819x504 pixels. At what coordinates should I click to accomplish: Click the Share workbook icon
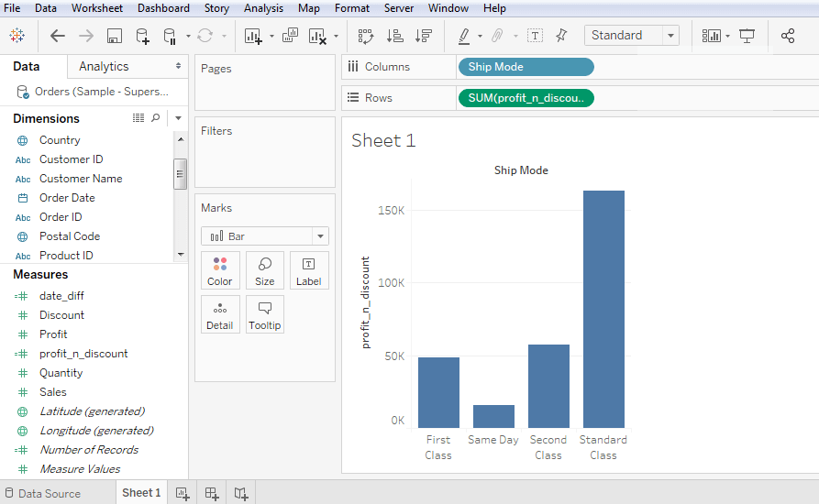coord(788,36)
